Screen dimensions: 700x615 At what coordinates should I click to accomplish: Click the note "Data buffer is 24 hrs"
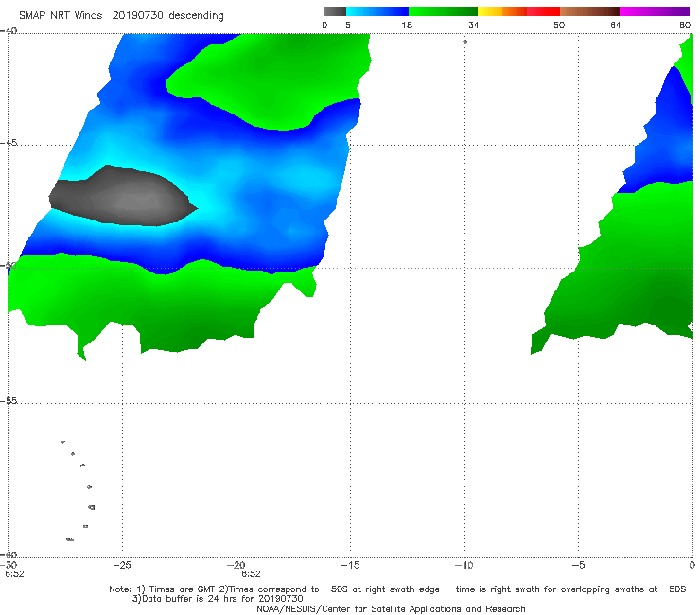pyautogui.click(x=191, y=599)
